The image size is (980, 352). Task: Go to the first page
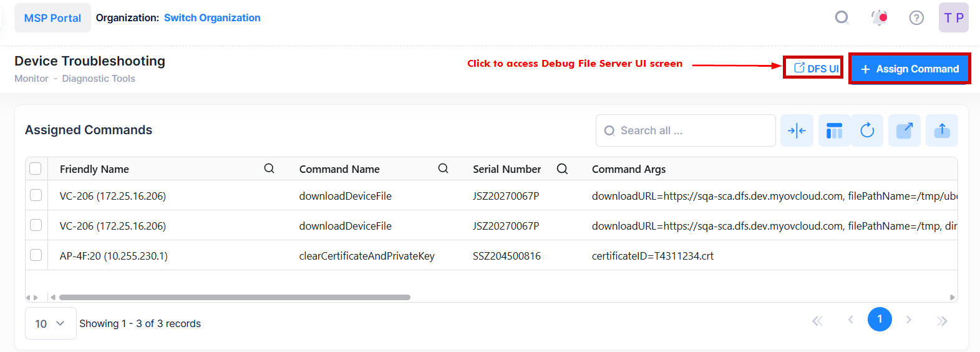pos(817,321)
